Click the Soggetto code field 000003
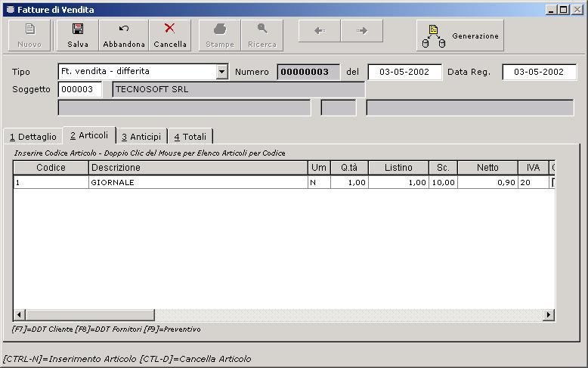The width and height of the screenshot is (588, 368). pos(80,89)
